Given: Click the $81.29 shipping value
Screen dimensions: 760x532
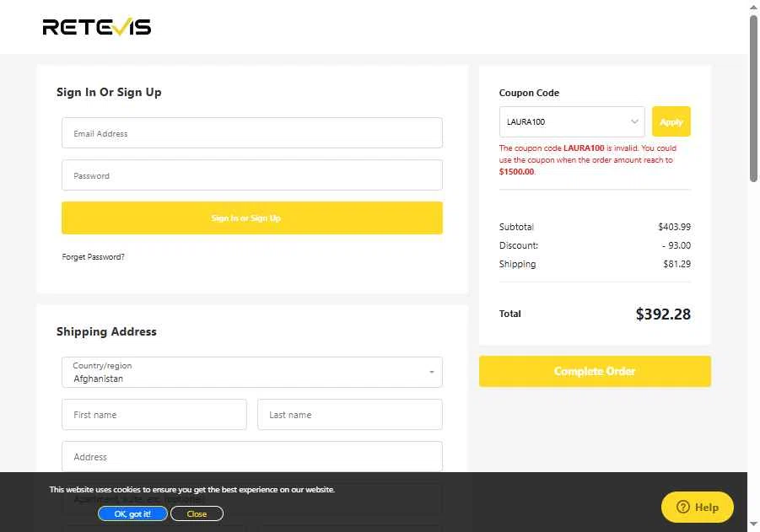Looking at the screenshot, I should click(x=676, y=264).
